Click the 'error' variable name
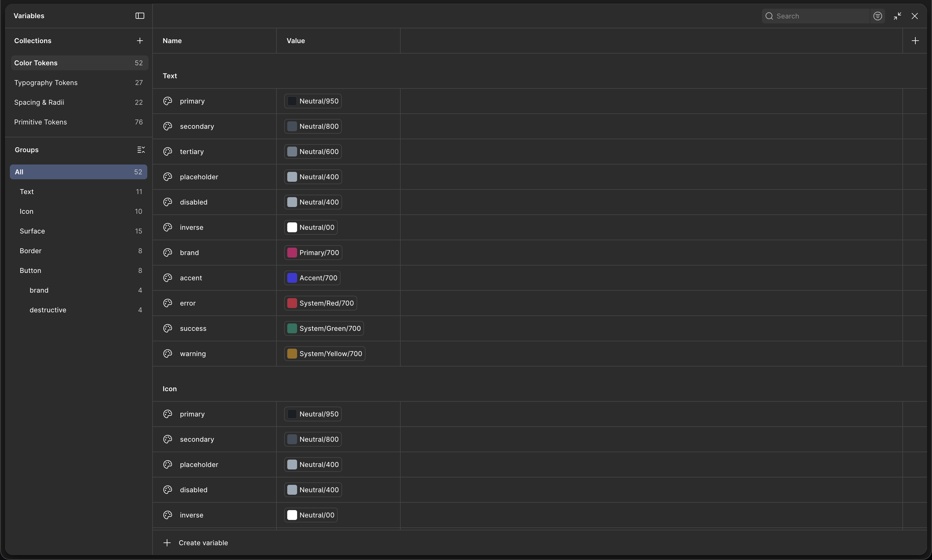This screenshot has width=932, height=560. coord(188,303)
